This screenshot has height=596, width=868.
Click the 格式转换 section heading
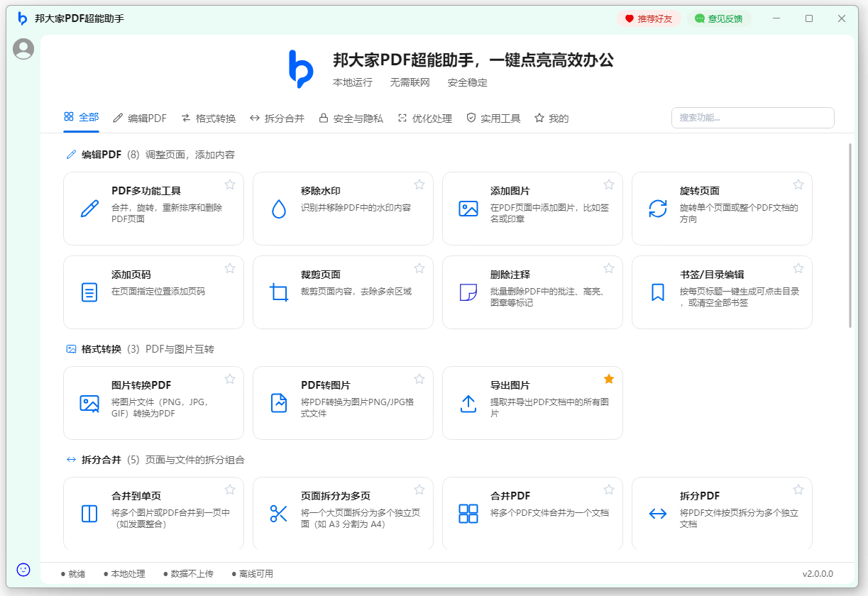(101, 349)
